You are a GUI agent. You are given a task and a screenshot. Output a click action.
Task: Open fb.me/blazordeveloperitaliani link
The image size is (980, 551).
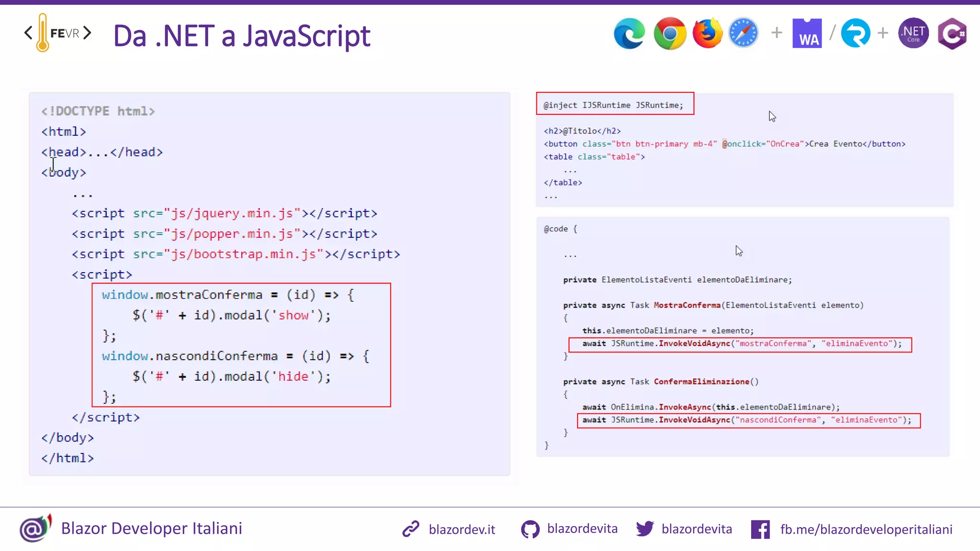866,529
